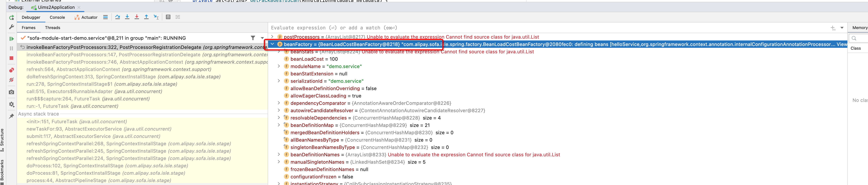868x185 pixels.
Task: Expand the beanDefinitionMap field
Action: 279,125
